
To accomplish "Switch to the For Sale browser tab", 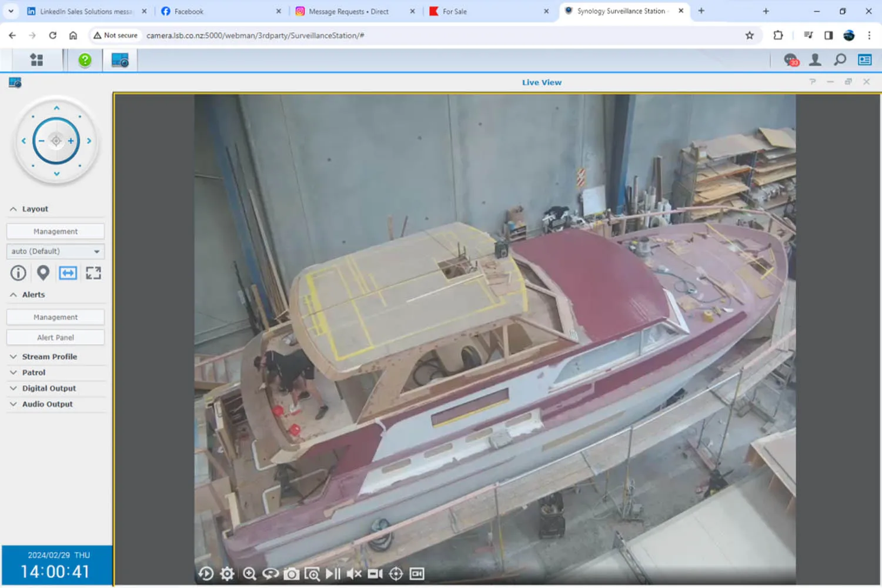I will pyautogui.click(x=454, y=11).
